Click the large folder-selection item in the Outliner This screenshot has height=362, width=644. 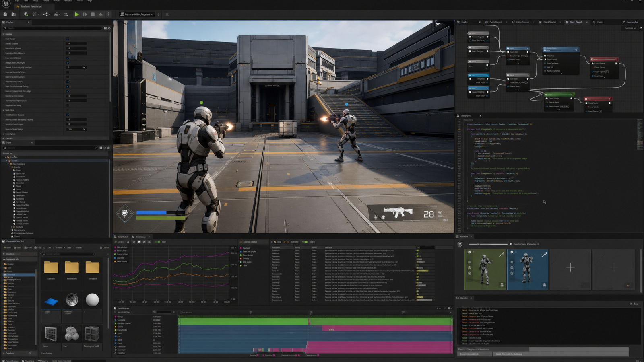click(55, 160)
